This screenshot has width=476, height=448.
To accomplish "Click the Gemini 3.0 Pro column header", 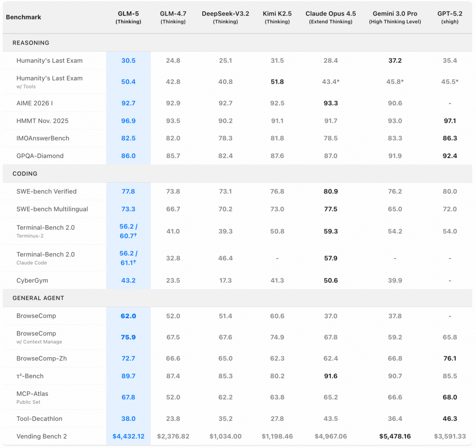I will pos(395,17).
